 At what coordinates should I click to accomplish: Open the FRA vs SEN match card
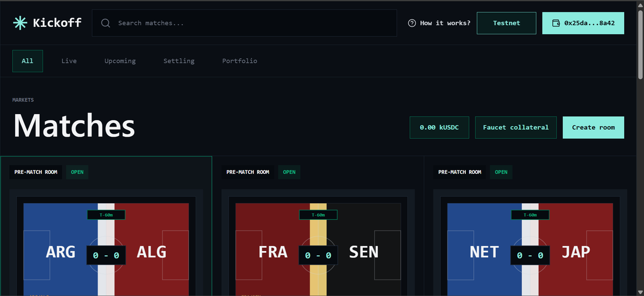(x=318, y=226)
